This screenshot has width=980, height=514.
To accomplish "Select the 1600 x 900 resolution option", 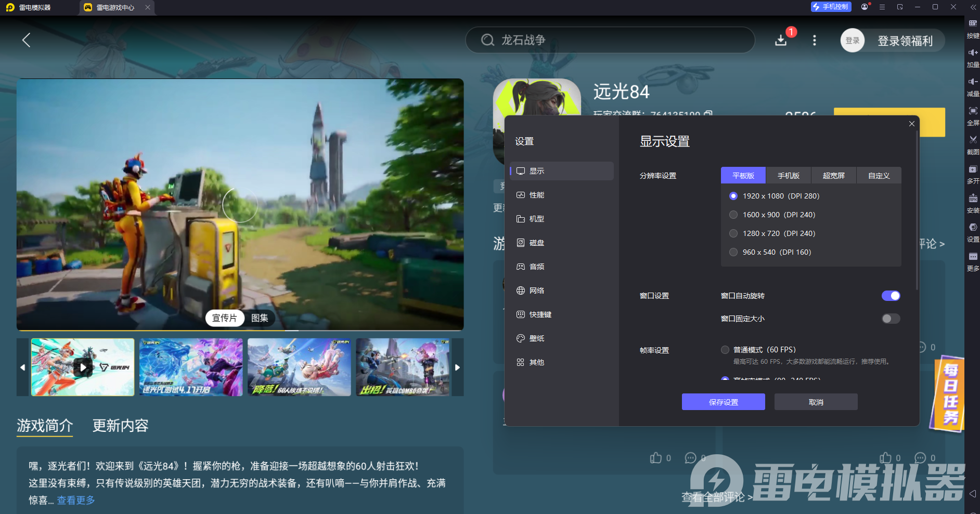I will pos(773,215).
